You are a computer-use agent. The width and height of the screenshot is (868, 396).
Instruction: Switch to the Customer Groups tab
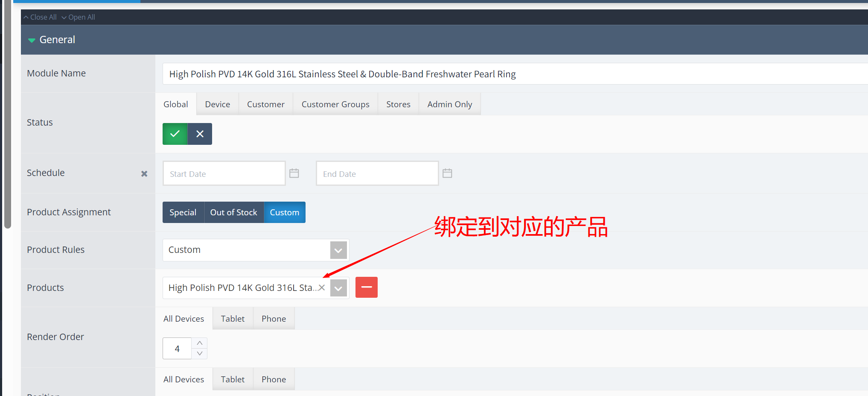pos(335,104)
